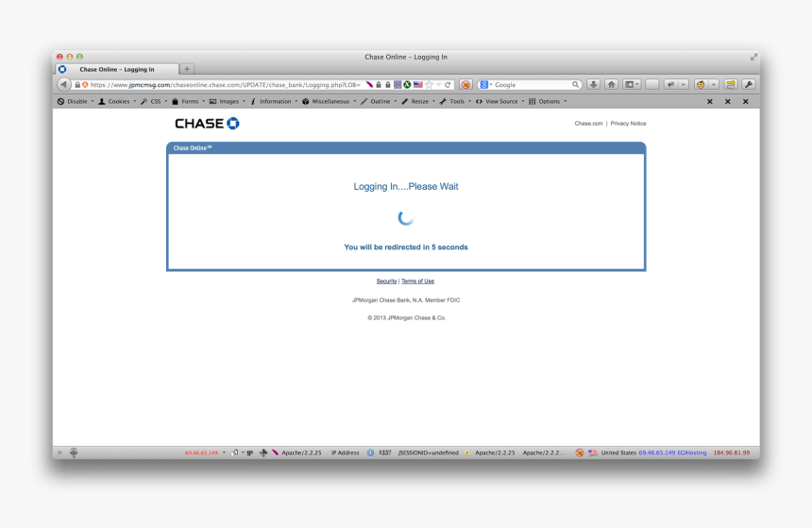Screen dimensions: 812x528
Task: Click inside the Google search field
Action: click(529, 85)
